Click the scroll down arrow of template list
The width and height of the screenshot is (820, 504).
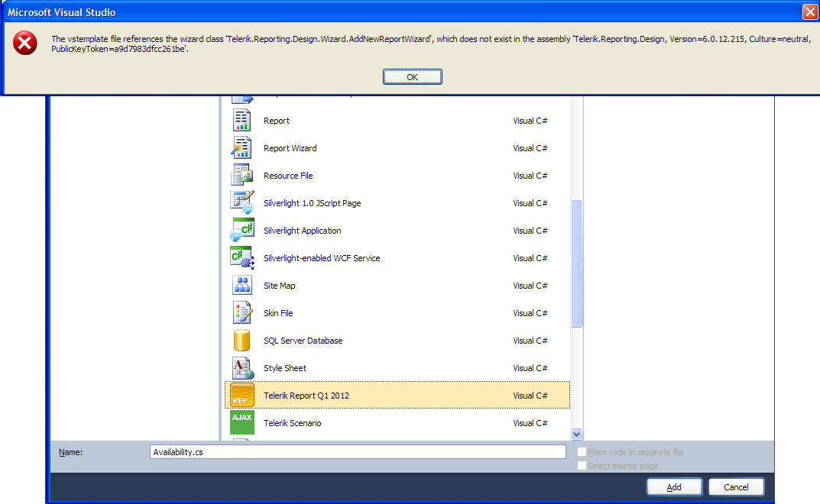tap(576, 434)
